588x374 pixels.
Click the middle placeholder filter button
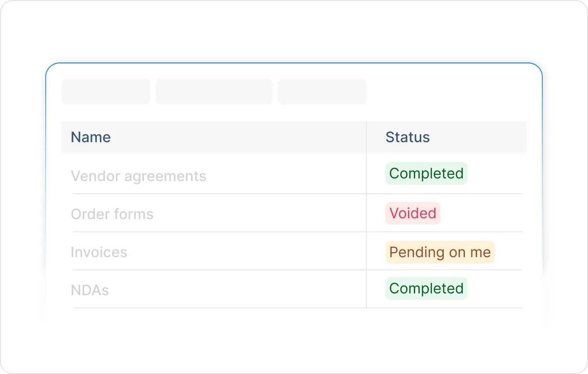214,91
